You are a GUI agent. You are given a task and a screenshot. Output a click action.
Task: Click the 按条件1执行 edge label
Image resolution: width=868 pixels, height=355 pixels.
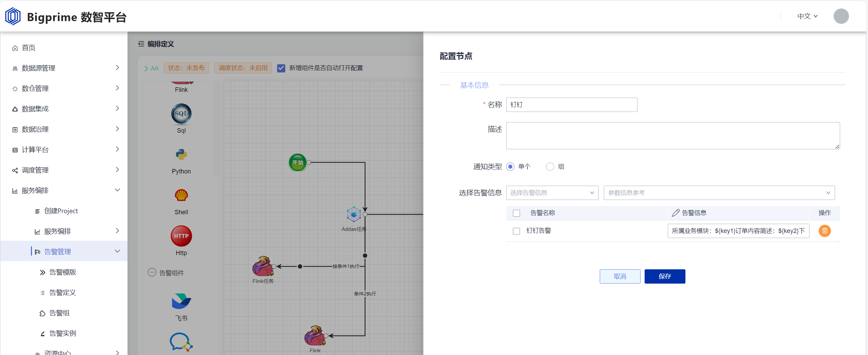[x=345, y=266]
